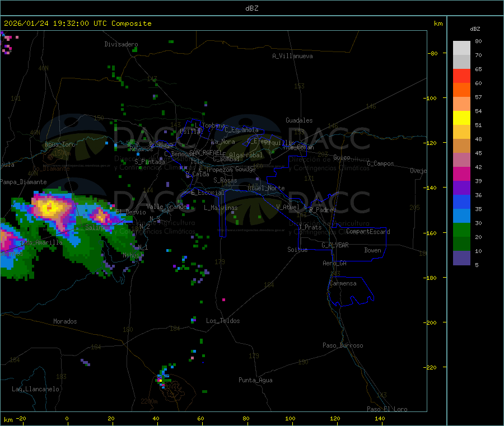Click the A_Villanueva location label
Viewport: 504px width, 426px height.
pyautogui.click(x=292, y=56)
